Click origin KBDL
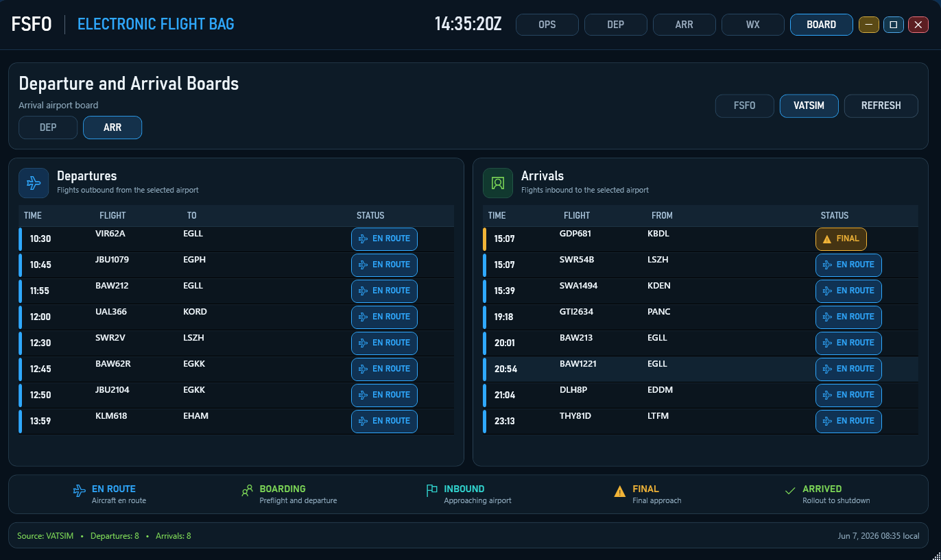The image size is (941, 560). click(658, 234)
